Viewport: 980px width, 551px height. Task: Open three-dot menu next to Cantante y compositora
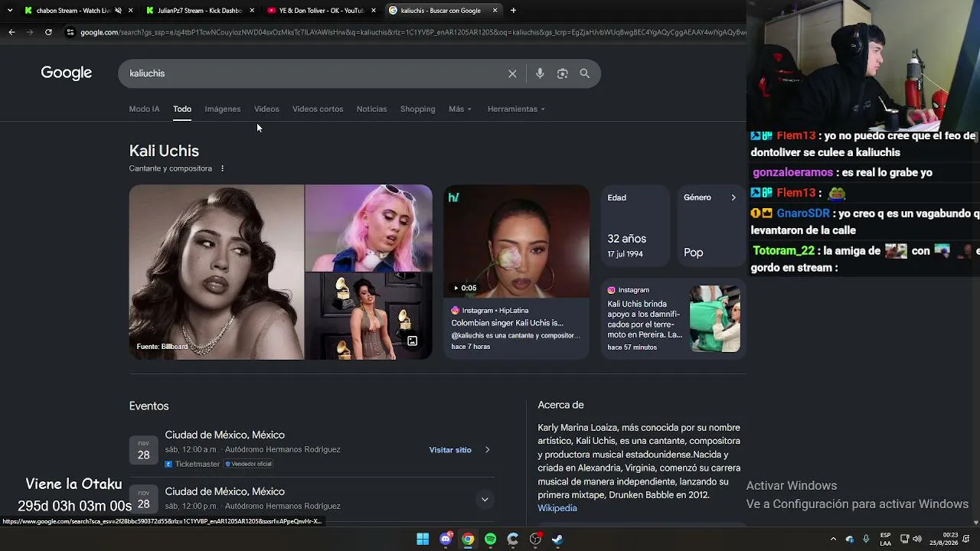coord(223,168)
